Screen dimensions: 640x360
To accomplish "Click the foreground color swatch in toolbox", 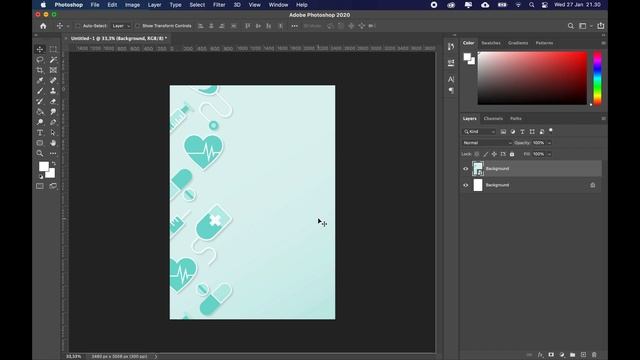I will click(43, 166).
